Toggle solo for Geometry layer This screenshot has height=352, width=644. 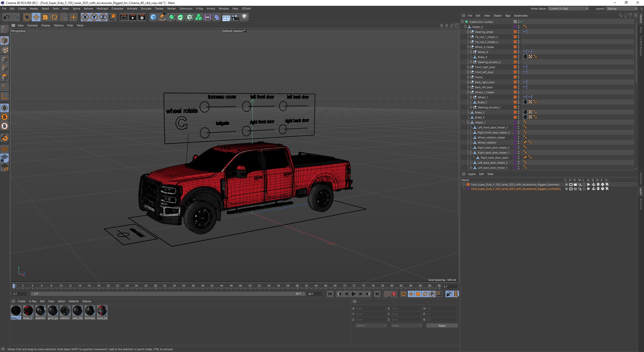click(x=566, y=185)
